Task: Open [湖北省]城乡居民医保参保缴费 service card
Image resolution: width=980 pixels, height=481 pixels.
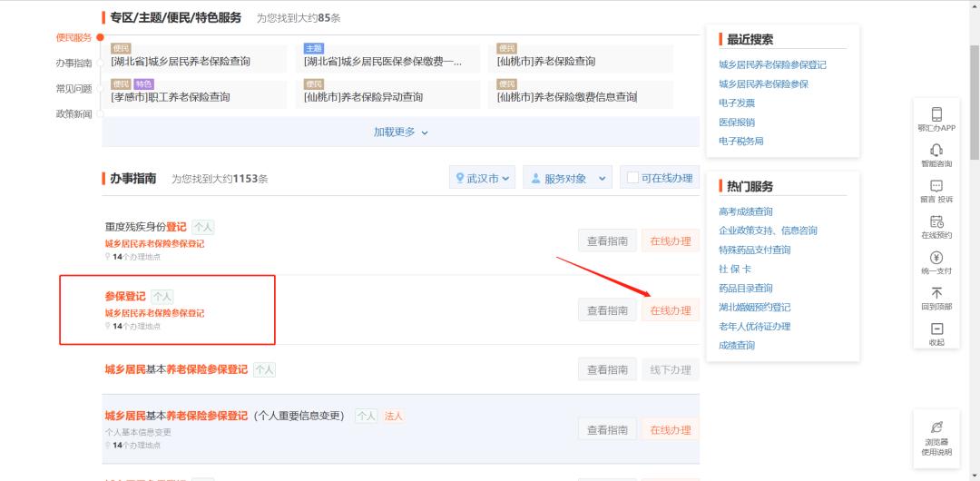Action: (x=387, y=57)
